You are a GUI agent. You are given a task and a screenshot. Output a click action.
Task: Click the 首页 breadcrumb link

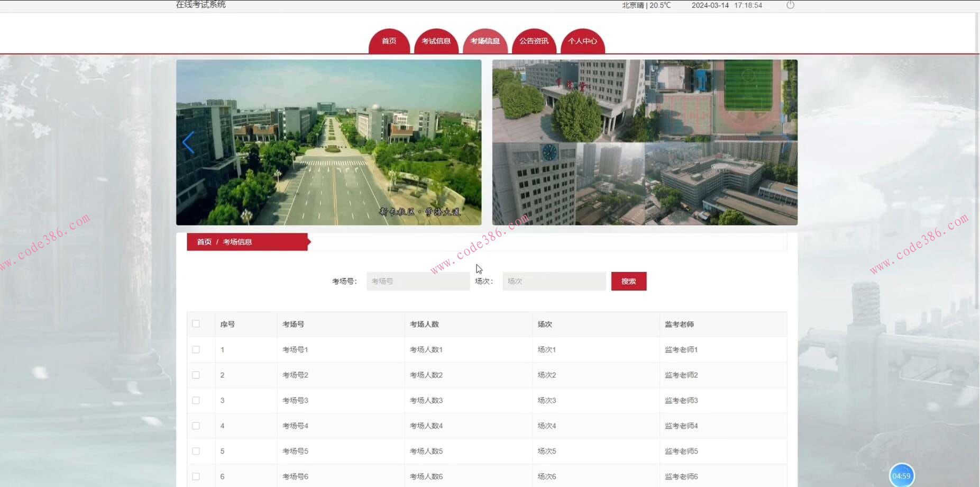(204, 242)
